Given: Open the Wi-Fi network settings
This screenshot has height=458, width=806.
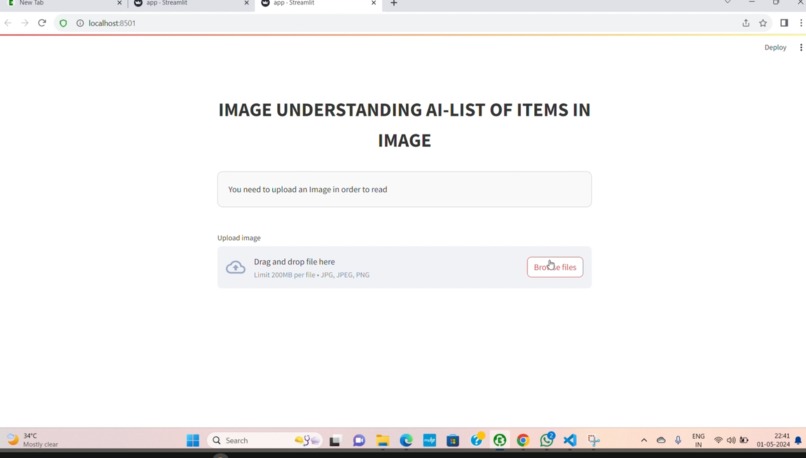Looking at the screenshot, I should (x=719, y=441).
